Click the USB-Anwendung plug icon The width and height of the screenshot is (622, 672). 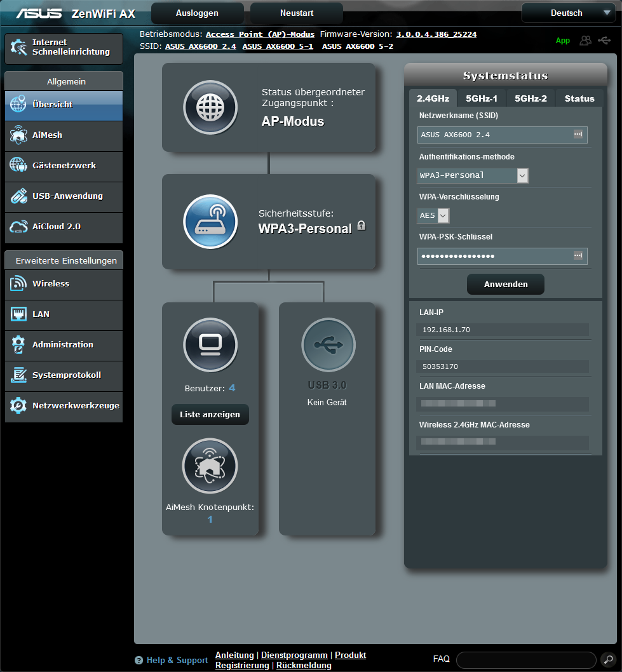[18, 196]
